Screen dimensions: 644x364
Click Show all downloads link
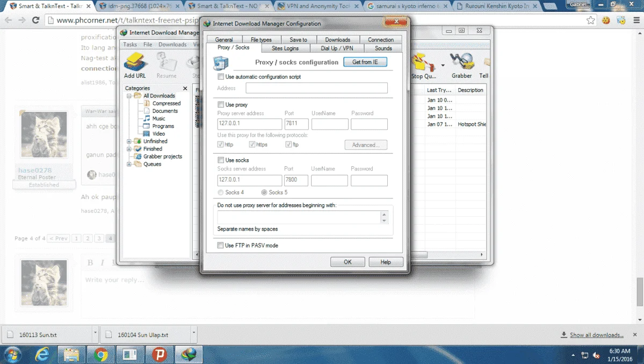pos(596,335)
